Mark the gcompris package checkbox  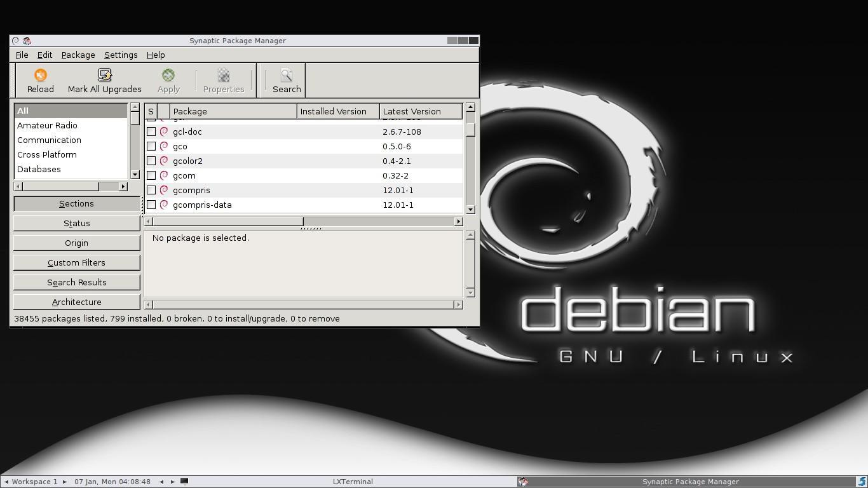(x=151, y=190)
